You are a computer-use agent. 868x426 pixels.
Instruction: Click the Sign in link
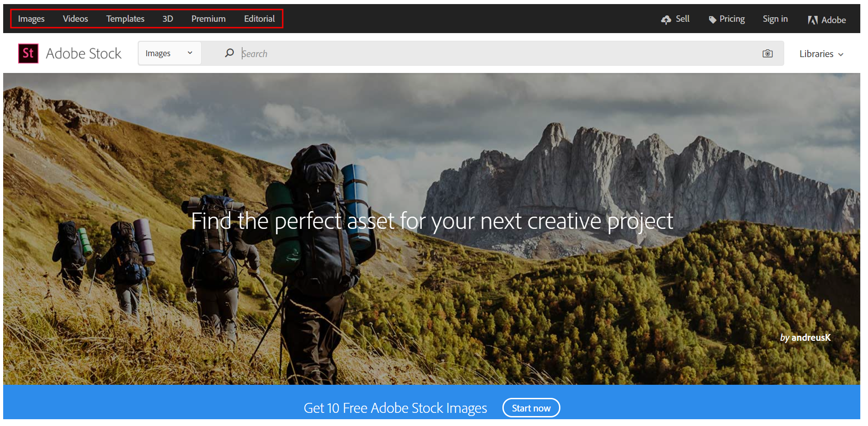(x=775, y=19)
